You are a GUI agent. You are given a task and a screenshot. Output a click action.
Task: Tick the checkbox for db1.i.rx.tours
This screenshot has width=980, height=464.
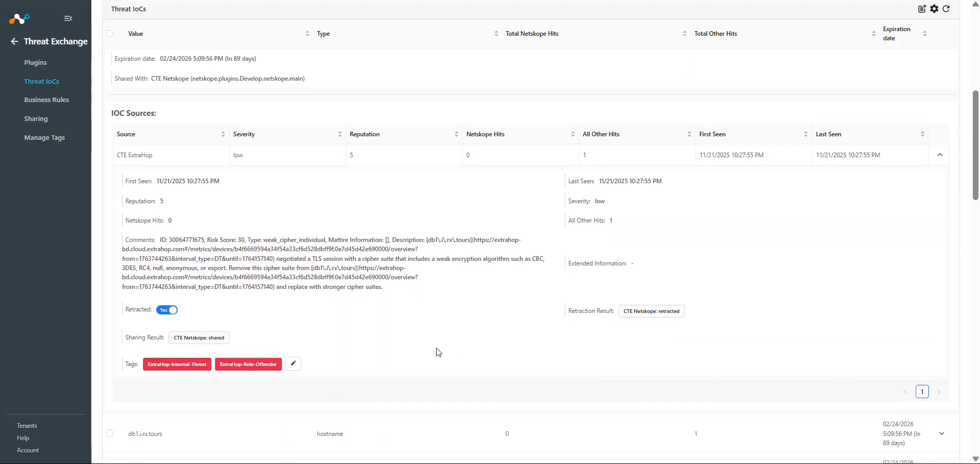pyautogui.click(x=110, y=434)
